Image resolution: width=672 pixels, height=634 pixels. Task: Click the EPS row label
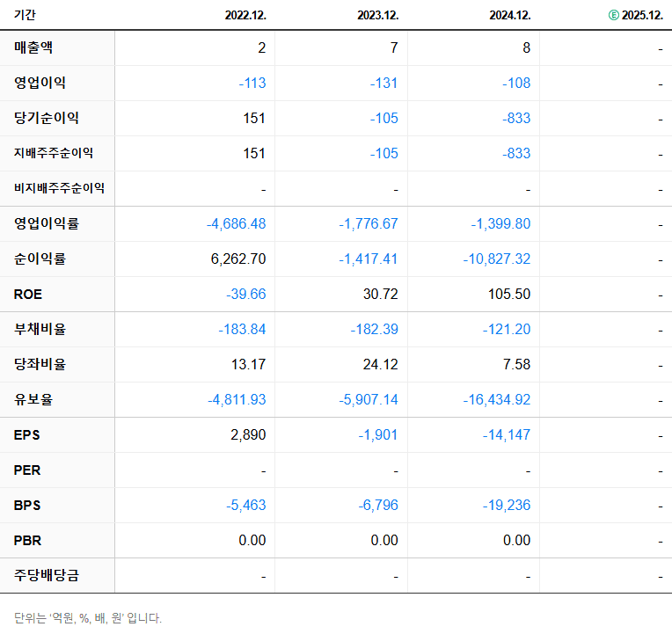coord(27,434)
